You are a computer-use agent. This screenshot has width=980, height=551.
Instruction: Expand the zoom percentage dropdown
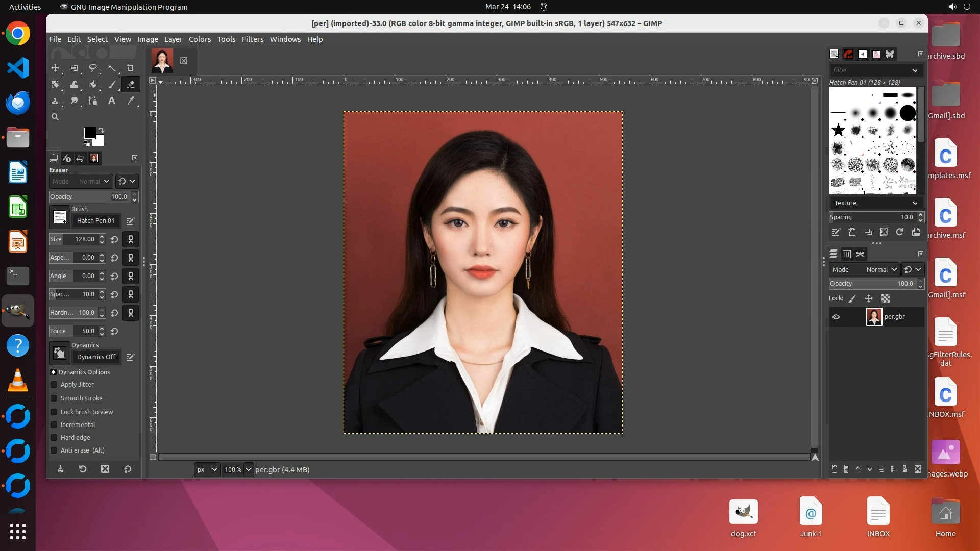[x=249, y=469]
